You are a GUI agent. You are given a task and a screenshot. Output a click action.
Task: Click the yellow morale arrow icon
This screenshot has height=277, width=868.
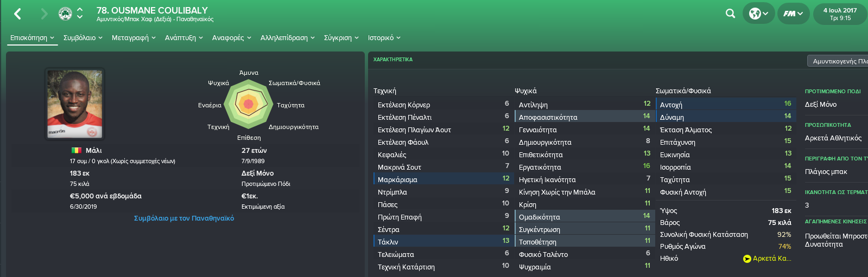tap(747, 259)
